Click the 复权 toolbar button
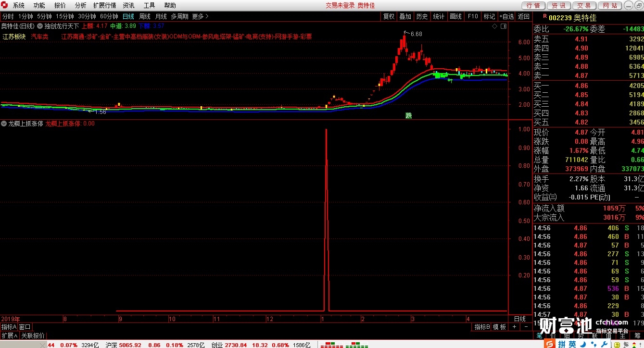The image size is (644, 348). coord(389,16)
